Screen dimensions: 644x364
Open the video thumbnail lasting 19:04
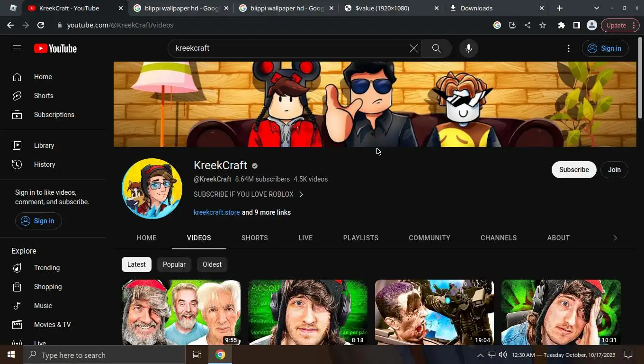(434, 312)
